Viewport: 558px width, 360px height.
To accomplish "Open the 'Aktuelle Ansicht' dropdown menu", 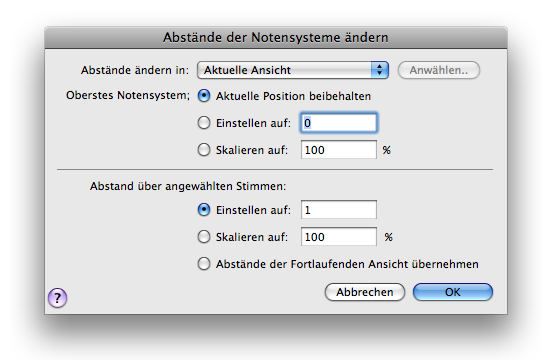I will pos(293,70).
